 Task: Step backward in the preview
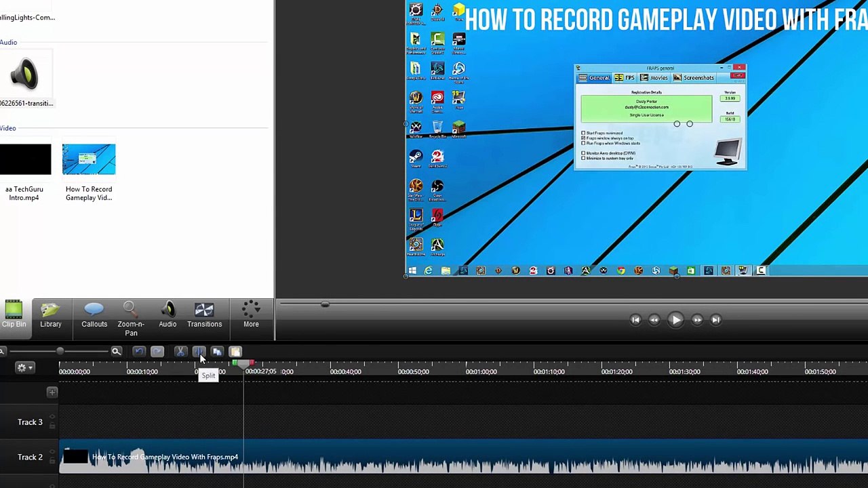pos(654,320)
